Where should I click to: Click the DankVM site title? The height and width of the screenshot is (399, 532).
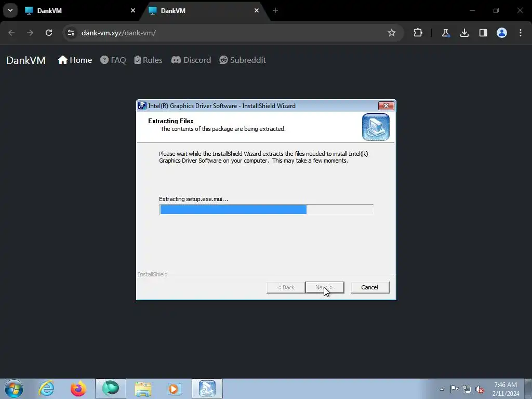pos(26,60)
